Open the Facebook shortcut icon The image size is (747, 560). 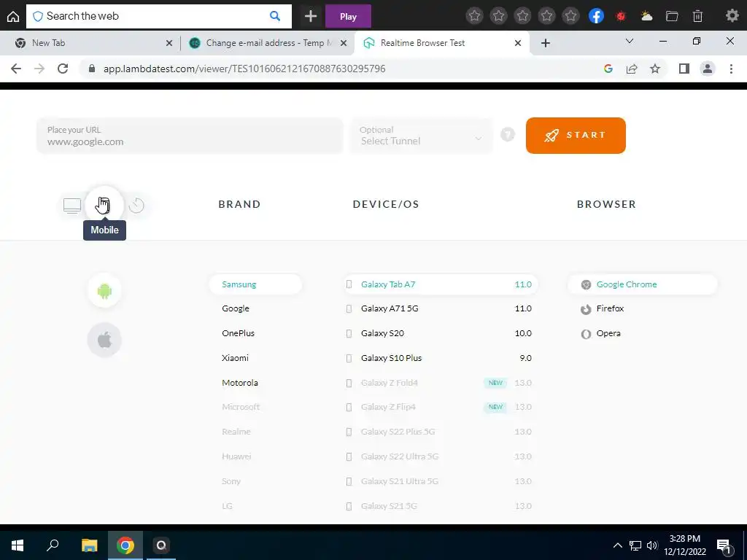pos(596,16)
